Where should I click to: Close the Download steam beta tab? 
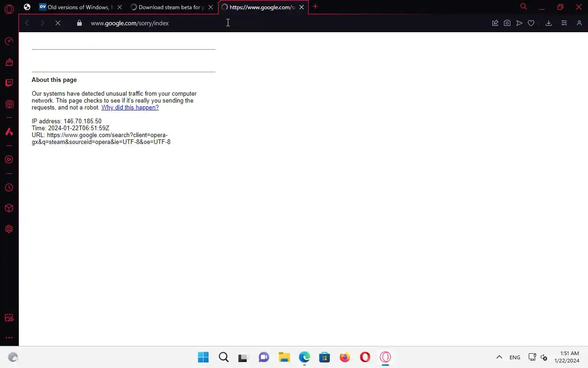click(x=210, y=7)
